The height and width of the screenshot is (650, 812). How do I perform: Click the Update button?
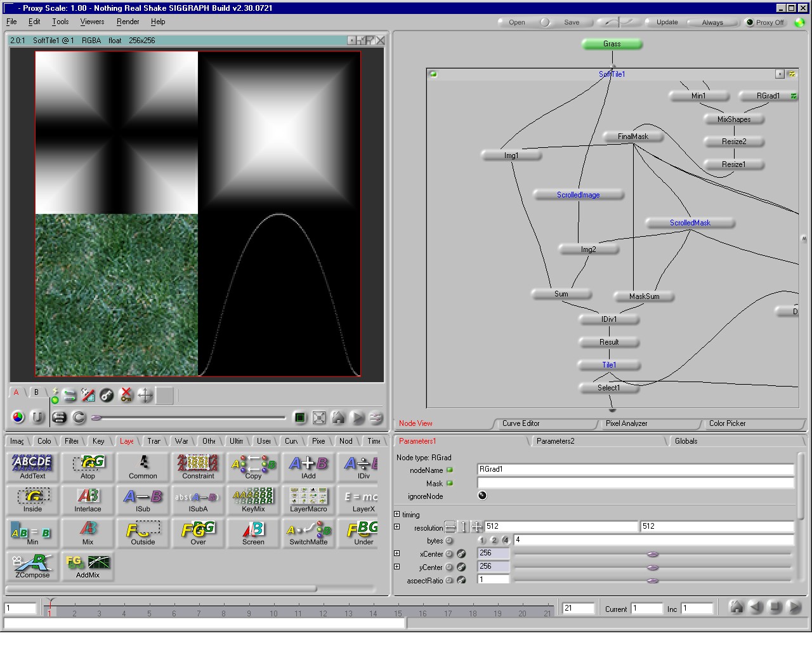point(667,22)
